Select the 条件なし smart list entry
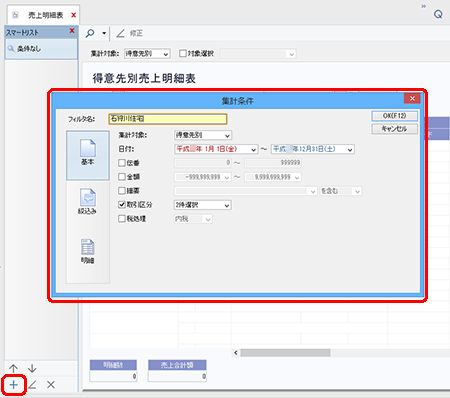 pyautogui.click(x=41, y=49)
